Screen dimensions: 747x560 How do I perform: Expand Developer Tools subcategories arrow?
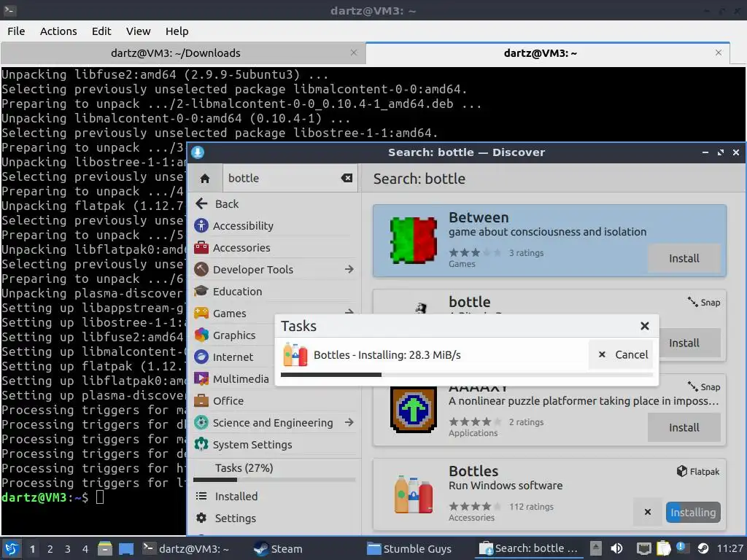click(349, 269)
